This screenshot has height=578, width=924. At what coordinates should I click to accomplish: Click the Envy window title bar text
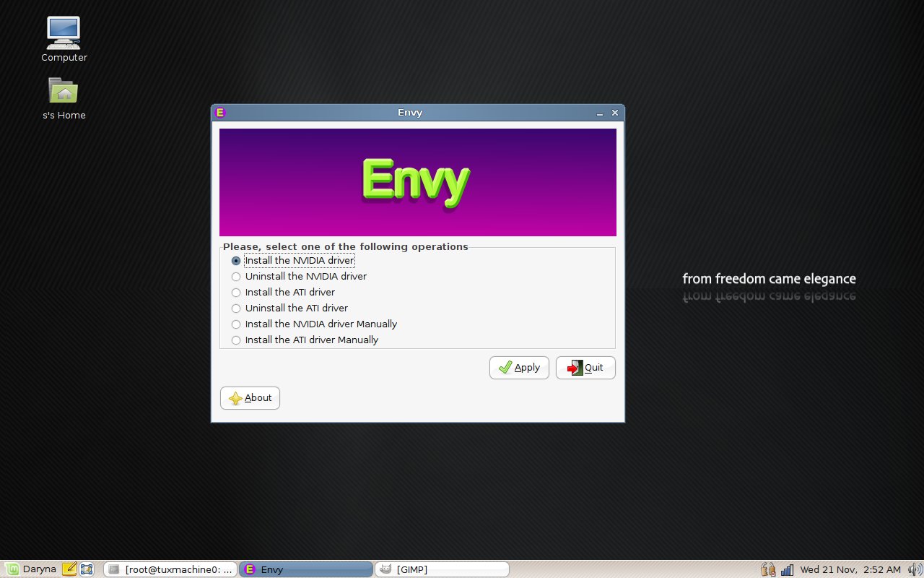coord(410,113)
